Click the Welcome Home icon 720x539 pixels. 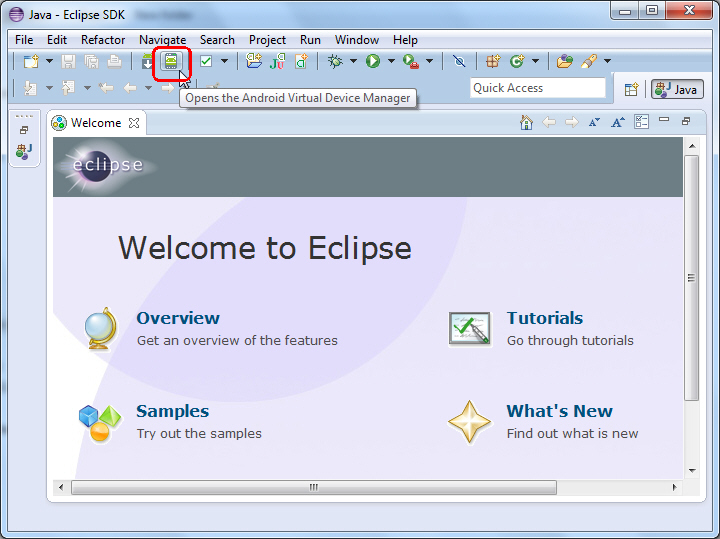click(526, 122)
